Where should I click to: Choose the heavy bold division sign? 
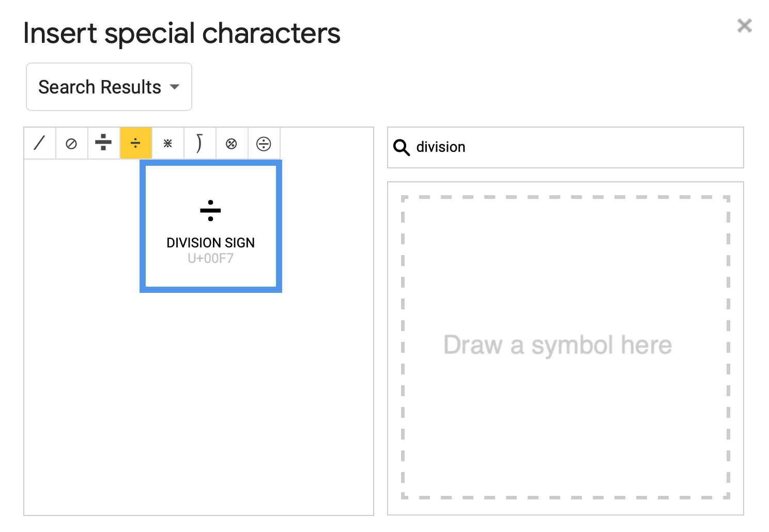click(104, 143)
